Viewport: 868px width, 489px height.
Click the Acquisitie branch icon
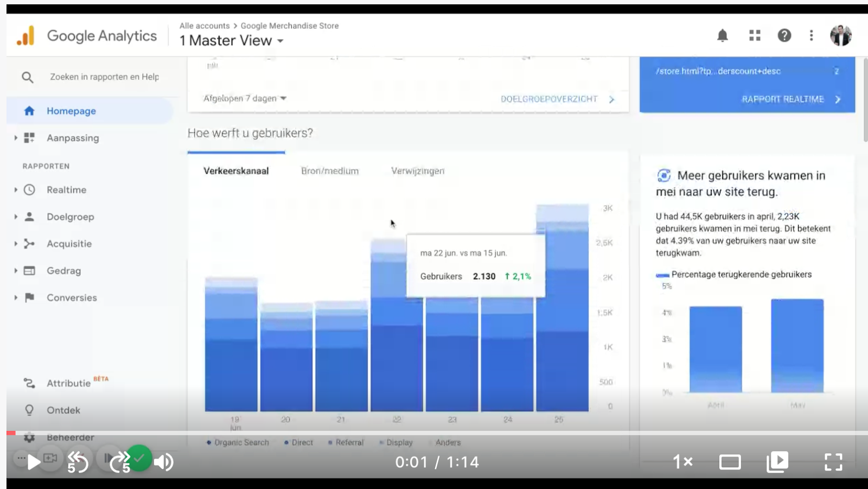pyautogui.click(x=29, y=244)
